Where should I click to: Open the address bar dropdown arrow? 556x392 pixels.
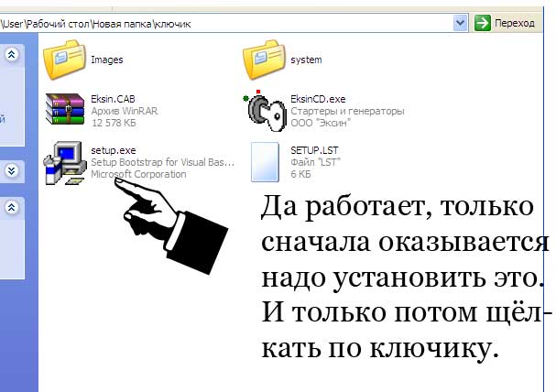(460, 23)
